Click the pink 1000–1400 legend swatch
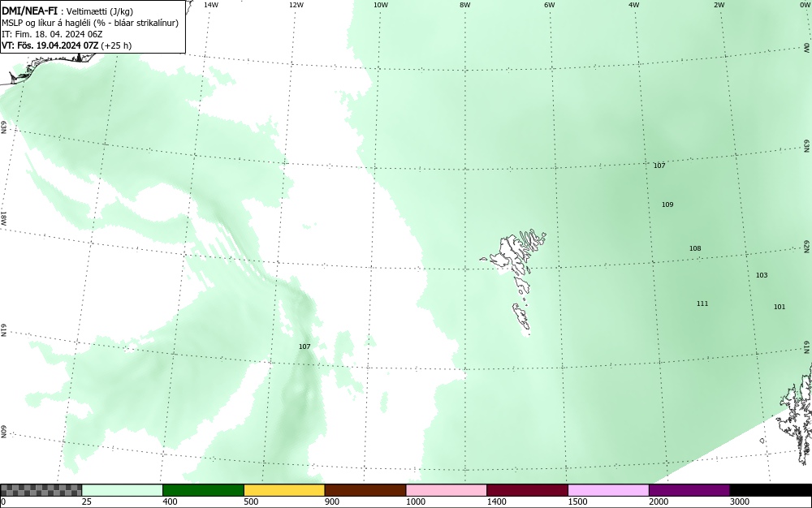Image resolution: width=812 pixels, height=508 pixels. pos(447,490)
